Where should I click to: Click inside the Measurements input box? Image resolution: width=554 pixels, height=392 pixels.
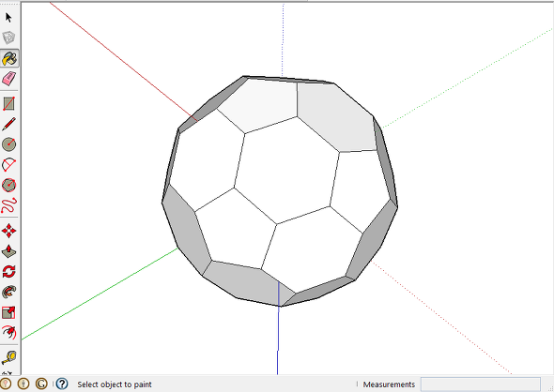pos(480,384)
